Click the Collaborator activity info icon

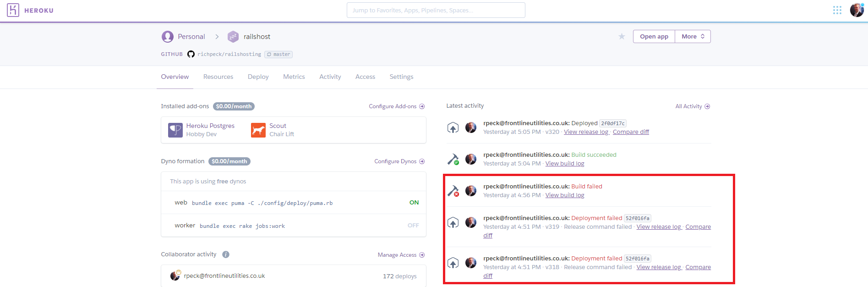coord(226,254)
